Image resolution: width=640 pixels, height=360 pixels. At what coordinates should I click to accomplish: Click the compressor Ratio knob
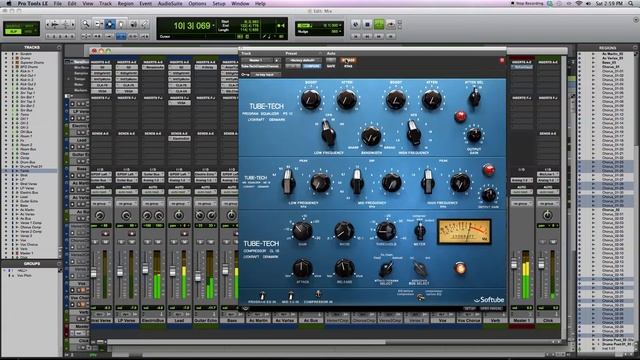(344, 231)
